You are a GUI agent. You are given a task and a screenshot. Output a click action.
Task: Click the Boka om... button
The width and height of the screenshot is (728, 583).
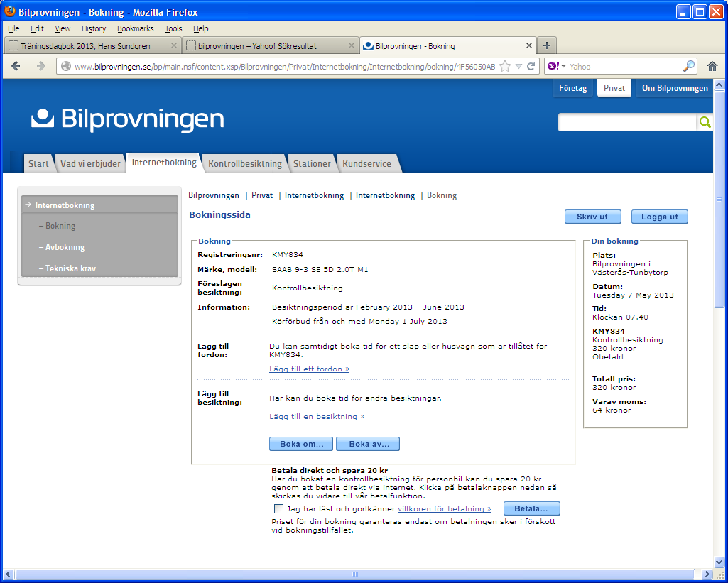301,444
